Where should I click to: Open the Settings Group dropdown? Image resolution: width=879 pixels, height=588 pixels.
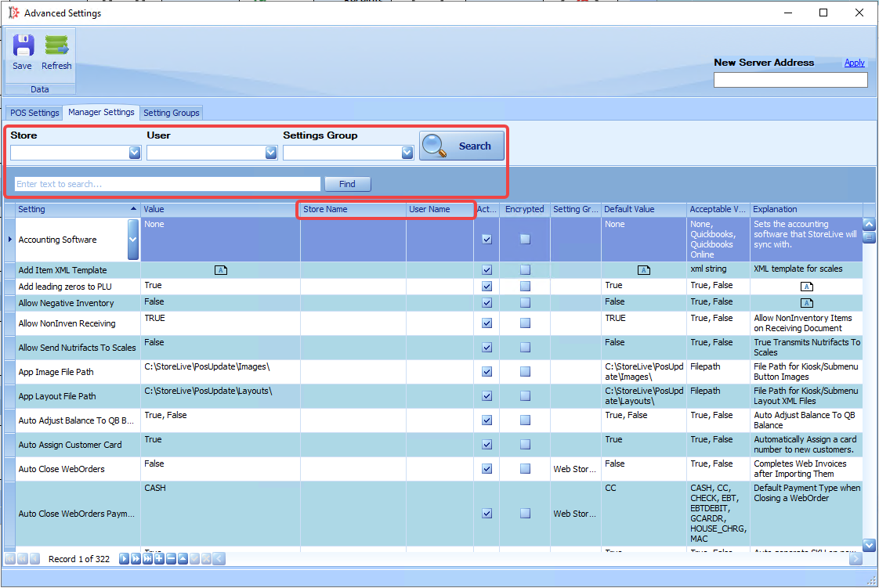tap(407, 153)
